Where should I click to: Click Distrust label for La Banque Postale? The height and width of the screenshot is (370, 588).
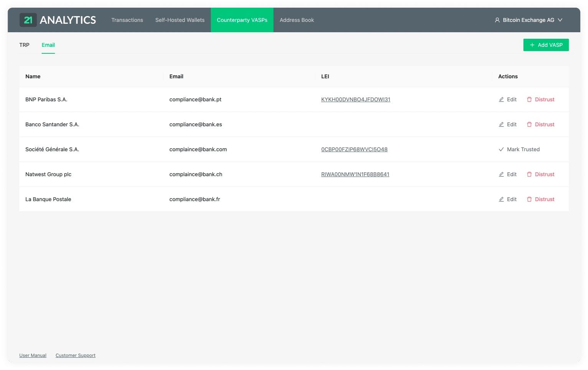[545, 199]
